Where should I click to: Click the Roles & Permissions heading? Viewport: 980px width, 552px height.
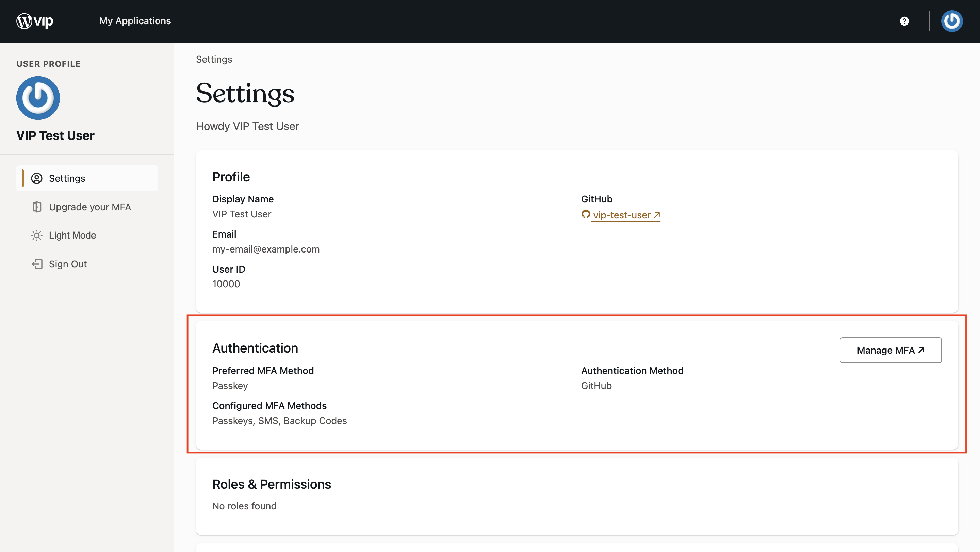coord(272,484)
